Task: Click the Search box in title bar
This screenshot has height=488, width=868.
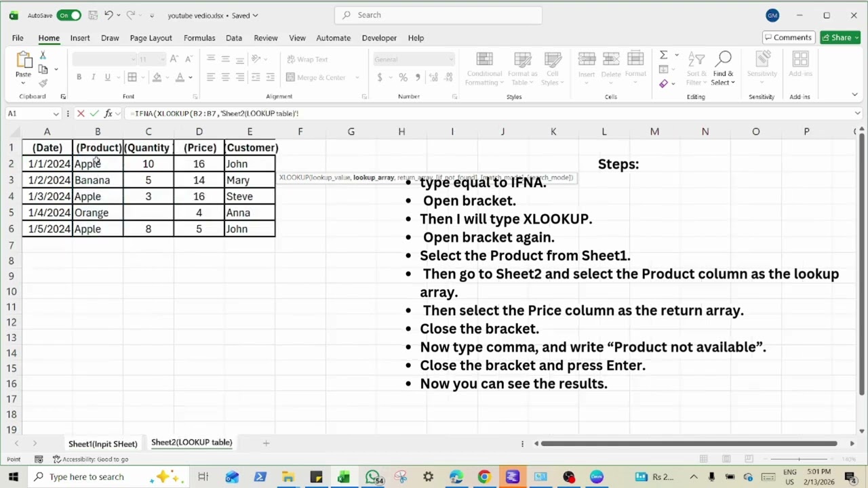Action: tap(438, 15)
